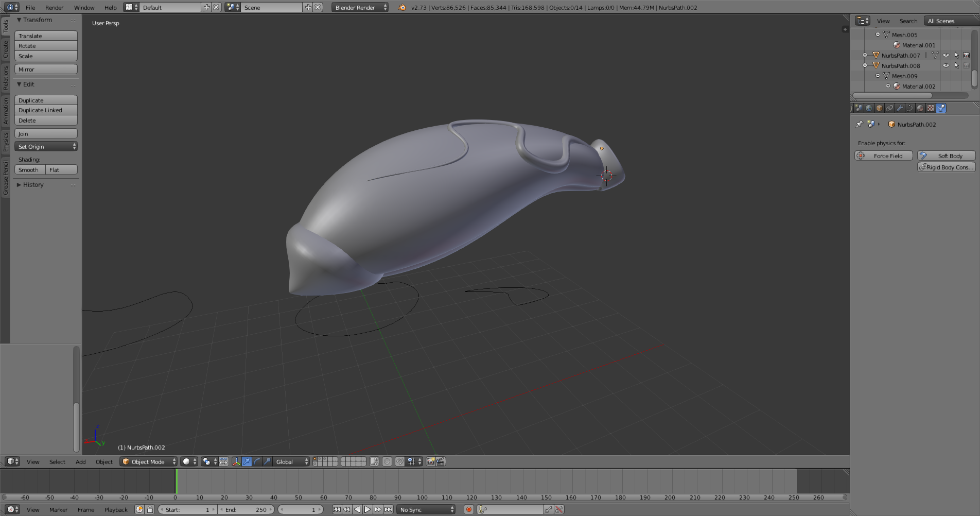This screenshot has height=516, width=980.
Task: Open the Object constraints chain-link tab
Action: pos(889,108)
